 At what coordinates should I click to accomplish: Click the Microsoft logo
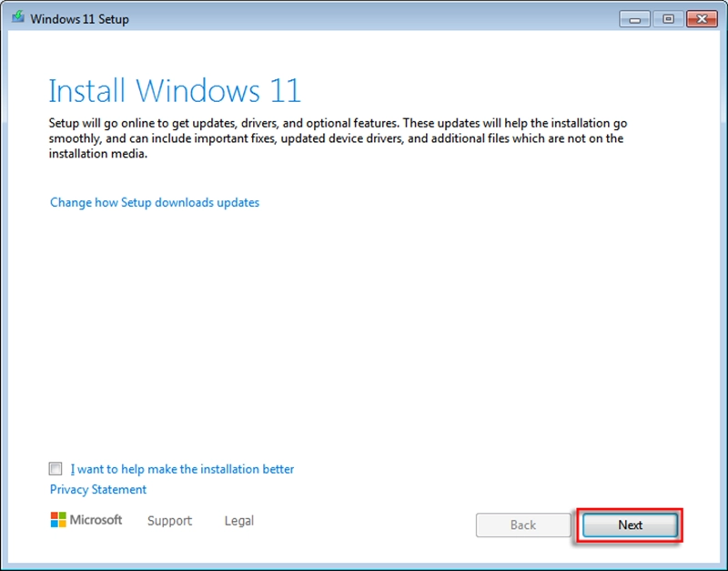pyautogui.click(x=86, y=519)
